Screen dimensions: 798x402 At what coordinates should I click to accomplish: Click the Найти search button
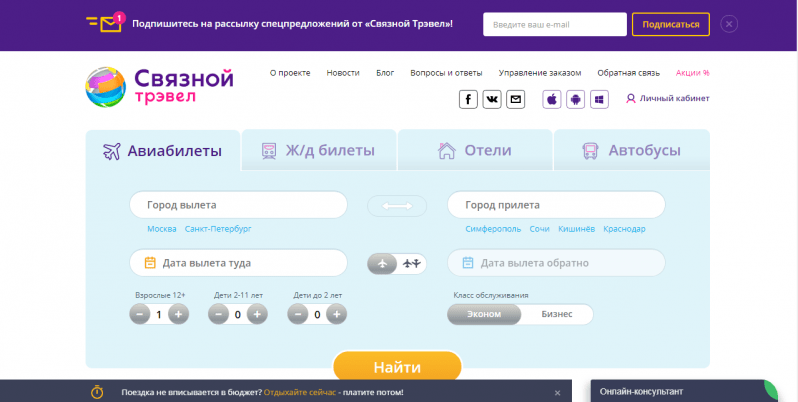coord(397,366)
